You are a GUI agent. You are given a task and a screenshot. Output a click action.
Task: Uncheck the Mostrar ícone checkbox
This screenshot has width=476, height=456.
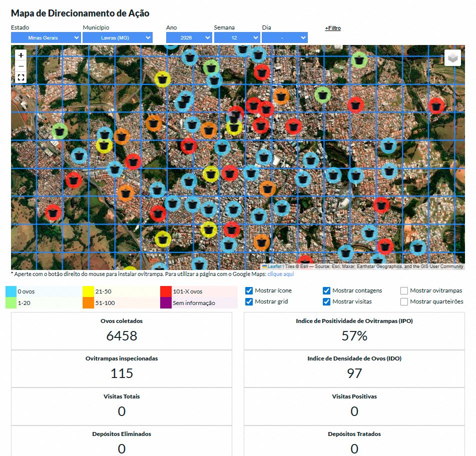[x=249, y=290]
